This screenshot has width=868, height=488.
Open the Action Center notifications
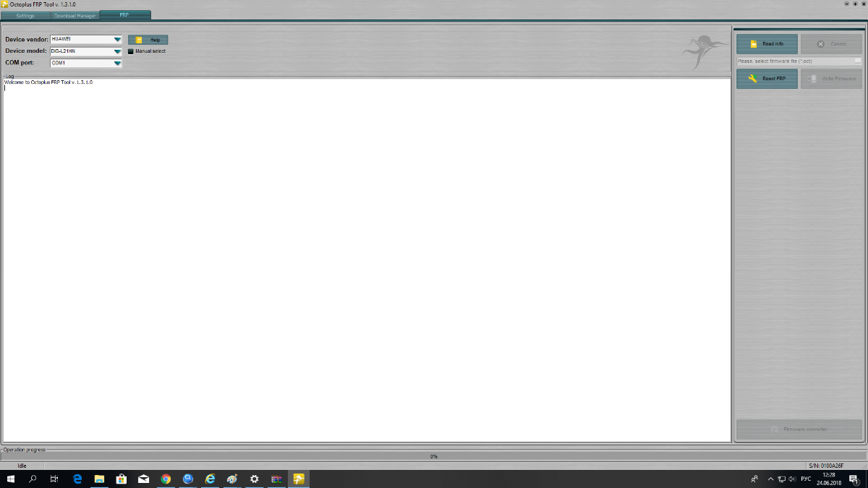(x=854, y=479)
